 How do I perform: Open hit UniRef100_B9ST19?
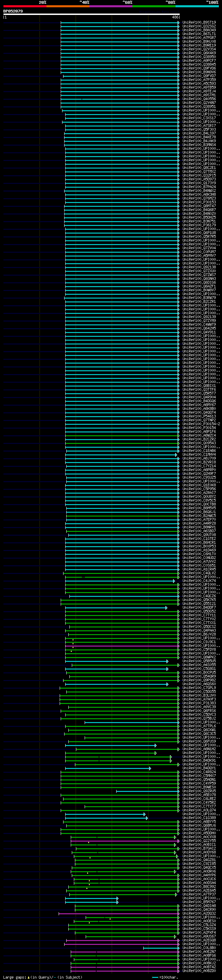click(199, 23)
